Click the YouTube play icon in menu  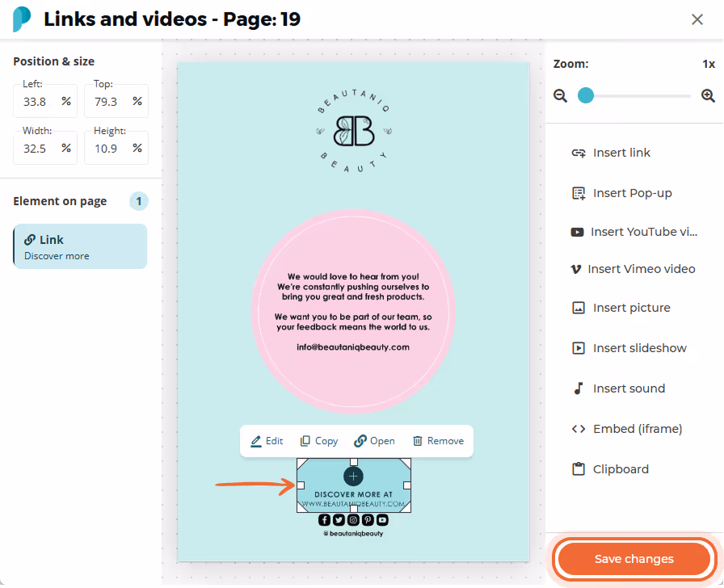pyautogui.click(x=577, y=232)
